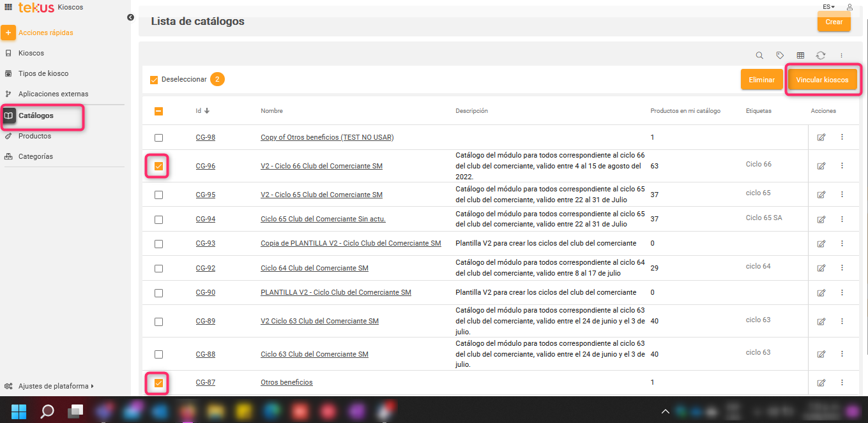Click the apps grid icon beside tekus logo

point(7,6)
